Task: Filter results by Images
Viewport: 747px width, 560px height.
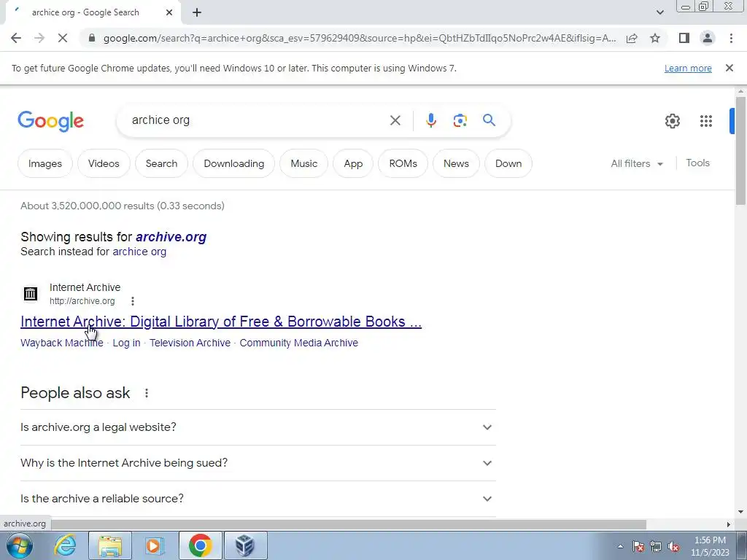Action: coord(44,163)
